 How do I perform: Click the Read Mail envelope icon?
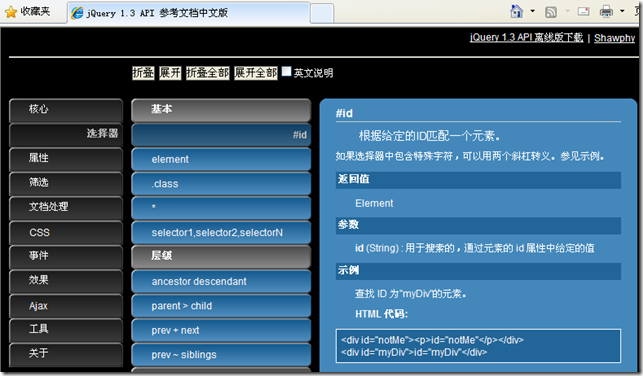[x=584, y=11]
